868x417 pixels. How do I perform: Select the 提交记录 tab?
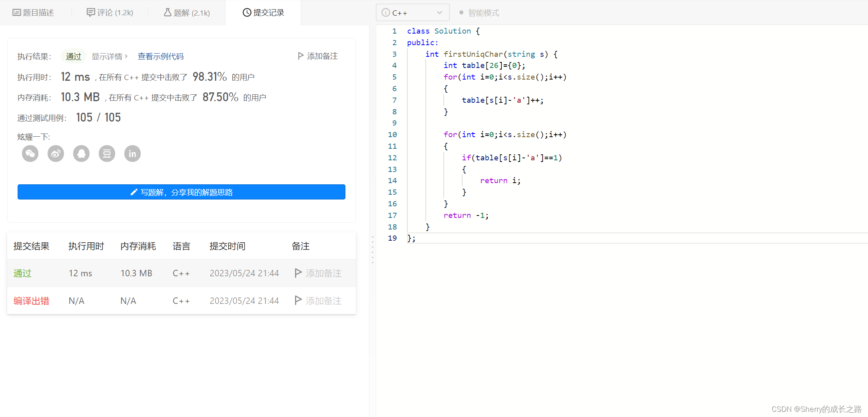[263, 12]
